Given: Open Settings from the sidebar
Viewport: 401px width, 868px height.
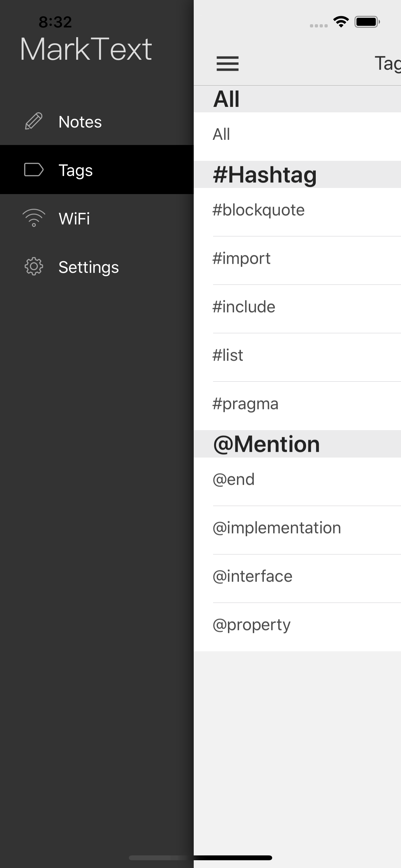Looking at the screenshot, I should pyautogui.click(x=88, y=267).
